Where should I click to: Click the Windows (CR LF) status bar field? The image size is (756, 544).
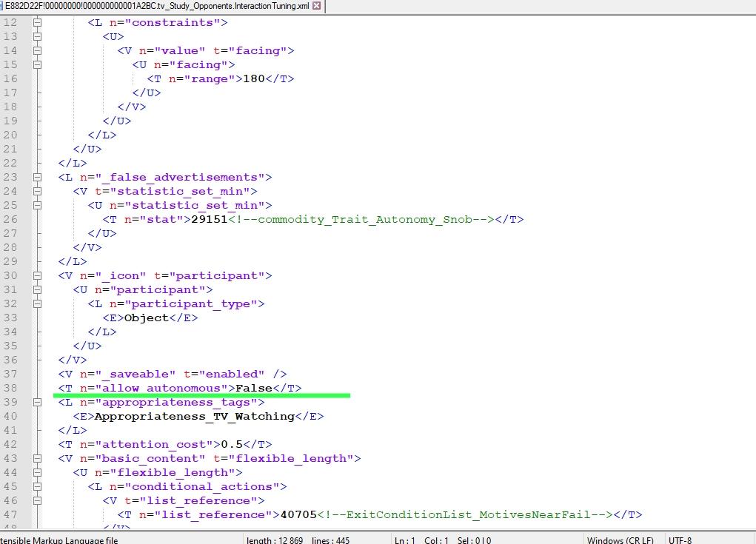tap(620, 540)
